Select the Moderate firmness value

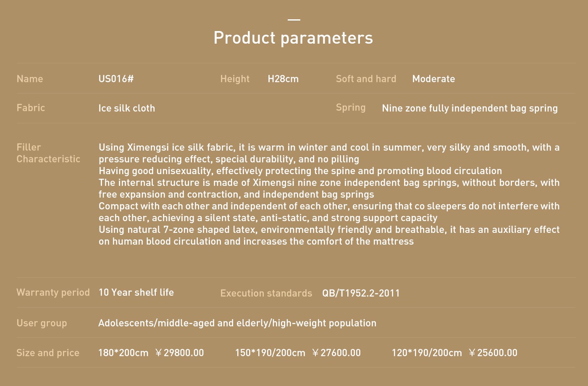[x=433, y=79]
